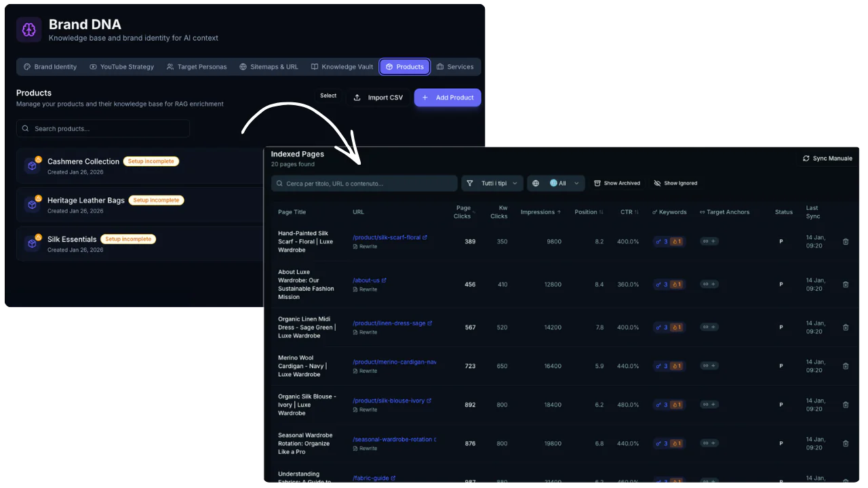Add target anchor for the /about-us page
The width and height of the screenshot is (868, 488).
(709, 285)
